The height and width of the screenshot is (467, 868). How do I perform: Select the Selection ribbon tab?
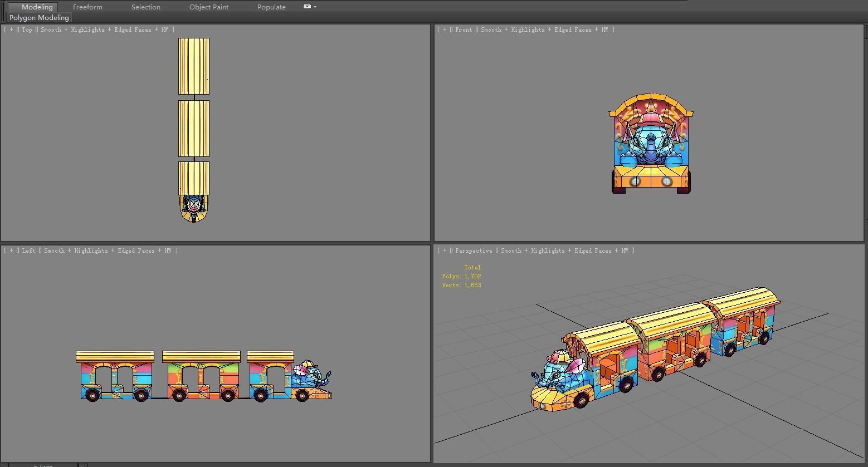(x=146, y=7)
